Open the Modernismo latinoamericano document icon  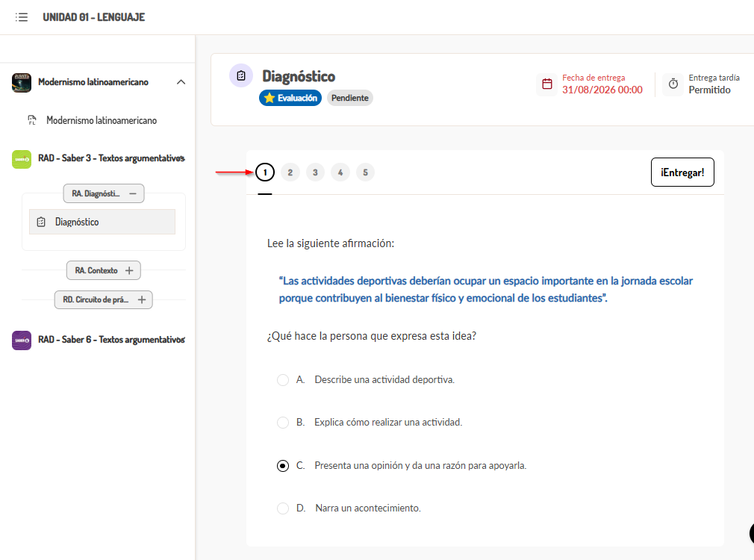[32, 120]
